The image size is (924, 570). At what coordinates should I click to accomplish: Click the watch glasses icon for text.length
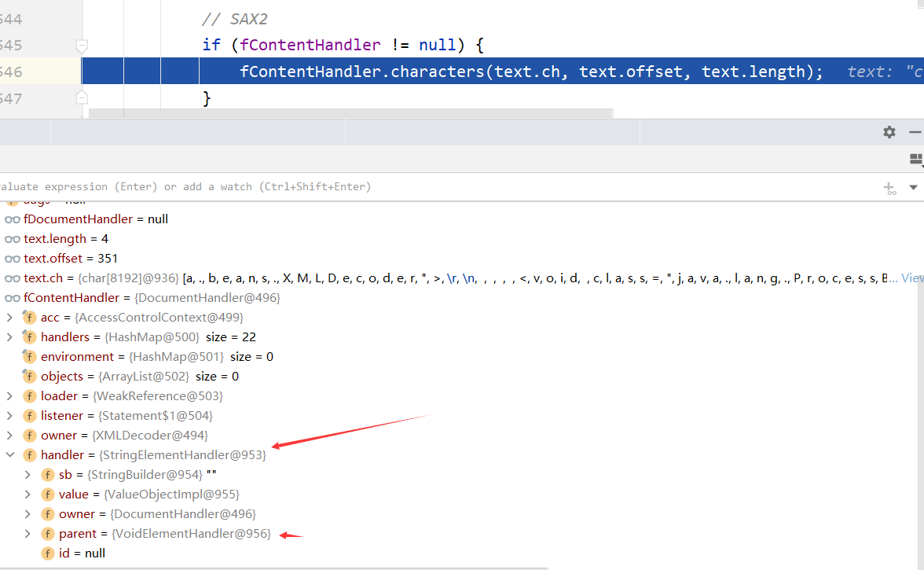pyautogui.click(x=13, y=239)
